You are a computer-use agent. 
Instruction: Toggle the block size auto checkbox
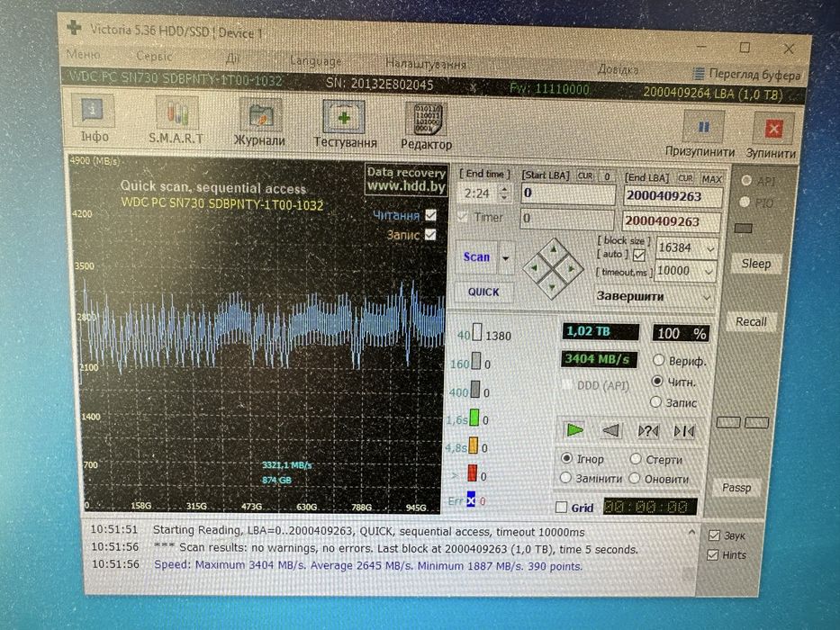click(x=638, y=255)
